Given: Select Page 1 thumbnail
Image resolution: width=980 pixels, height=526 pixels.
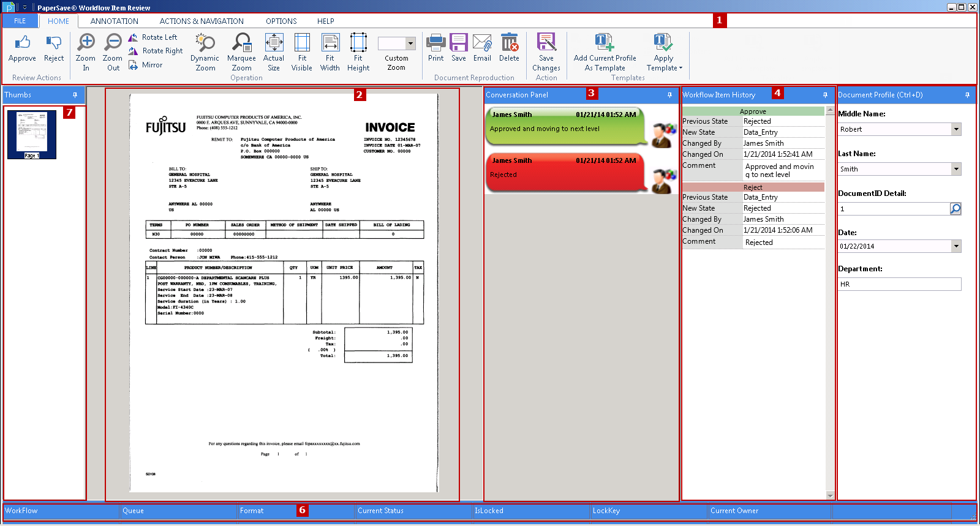Looking at the screenshot, I should [32, 135].
